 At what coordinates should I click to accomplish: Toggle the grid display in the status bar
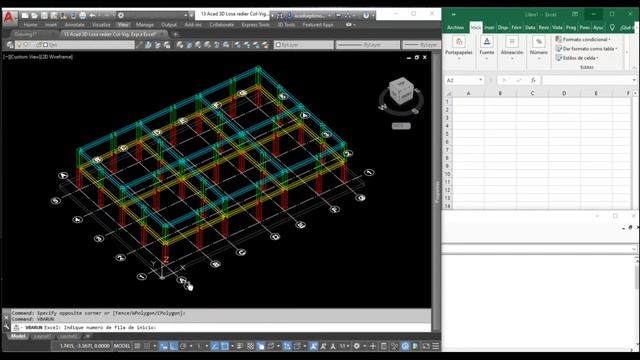pyautogui.click(x=138, y=346)
